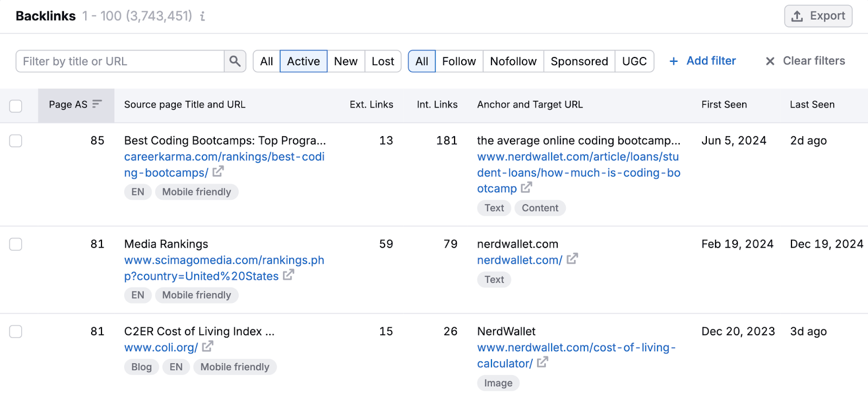868x400 pixels.
Task: Click the search magnifier icon in filter box
Action: point(235,61)
